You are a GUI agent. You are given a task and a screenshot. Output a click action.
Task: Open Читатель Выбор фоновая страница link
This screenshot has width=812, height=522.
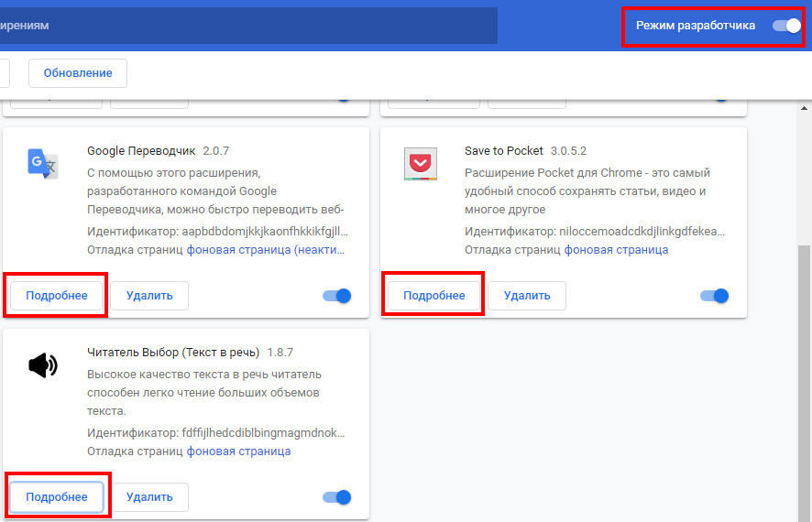(x=238, y=451)
